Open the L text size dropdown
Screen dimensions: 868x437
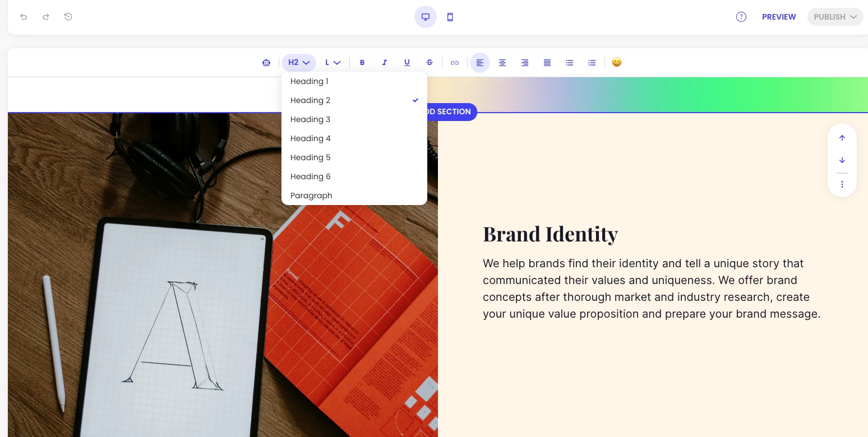(x=333, y=63)
